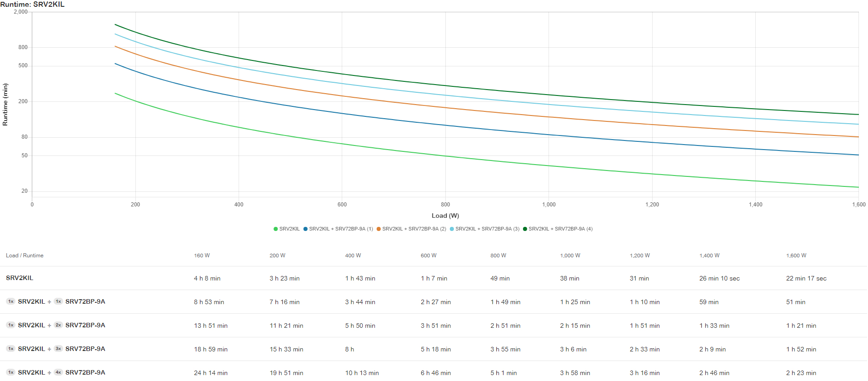Screen dimensions: 868x381
Task: Click the 1,200 W column header
Action: click(x=640, y=256)
